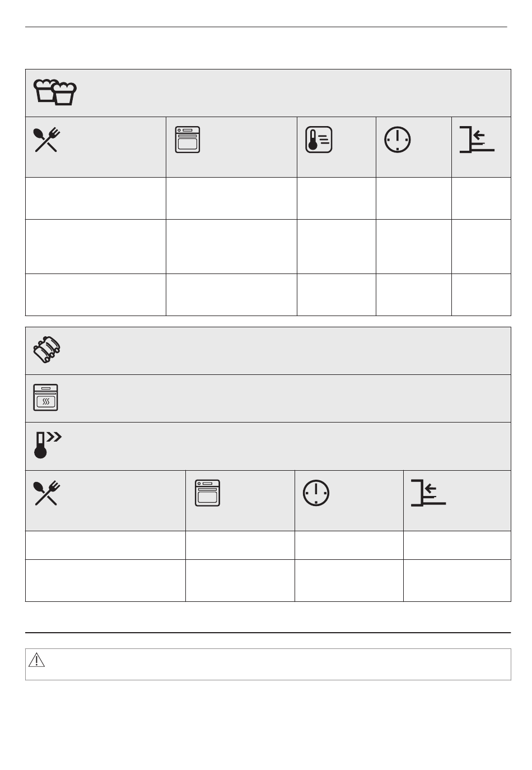Click the first empty dish cell in upper table
The height and width of the screenshot is (770, 532).
[96, 198]
